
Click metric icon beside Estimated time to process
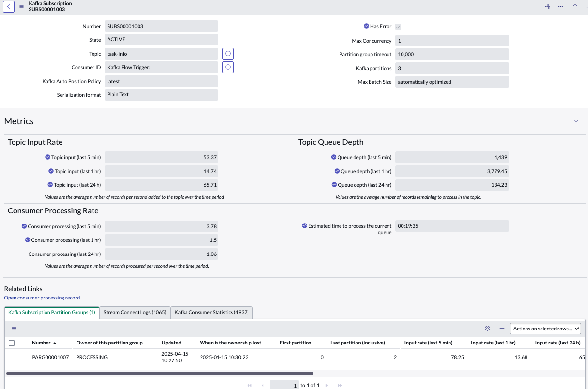304,226
